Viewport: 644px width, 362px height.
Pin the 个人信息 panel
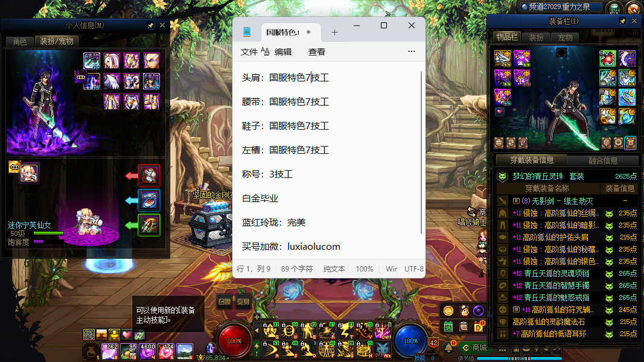pos(150,26)
